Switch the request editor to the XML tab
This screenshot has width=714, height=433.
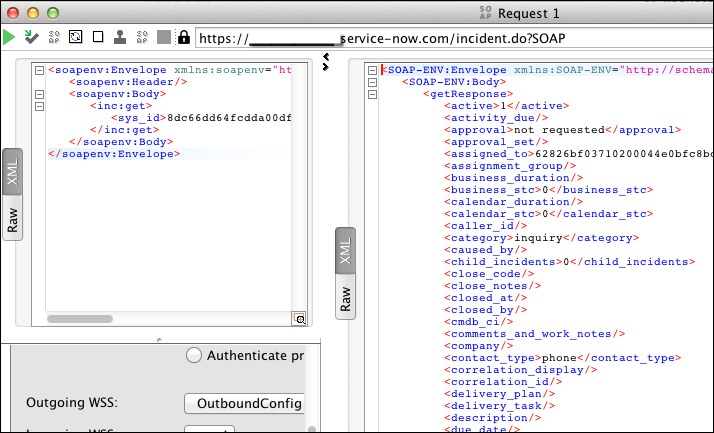(x=12, y=172)
